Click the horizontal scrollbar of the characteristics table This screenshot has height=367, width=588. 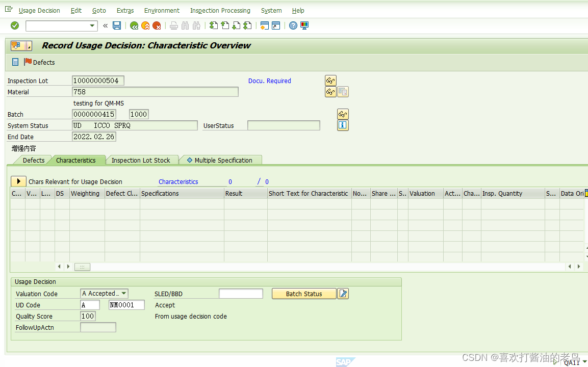[x=306, y=266]
